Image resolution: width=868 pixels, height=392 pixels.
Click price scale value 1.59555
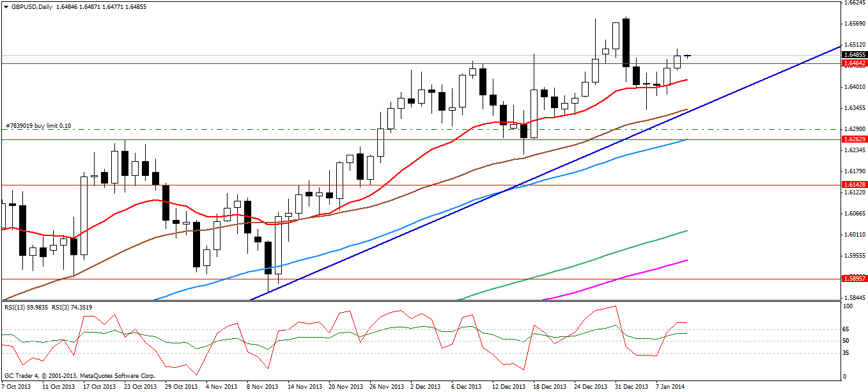point(855,256)
